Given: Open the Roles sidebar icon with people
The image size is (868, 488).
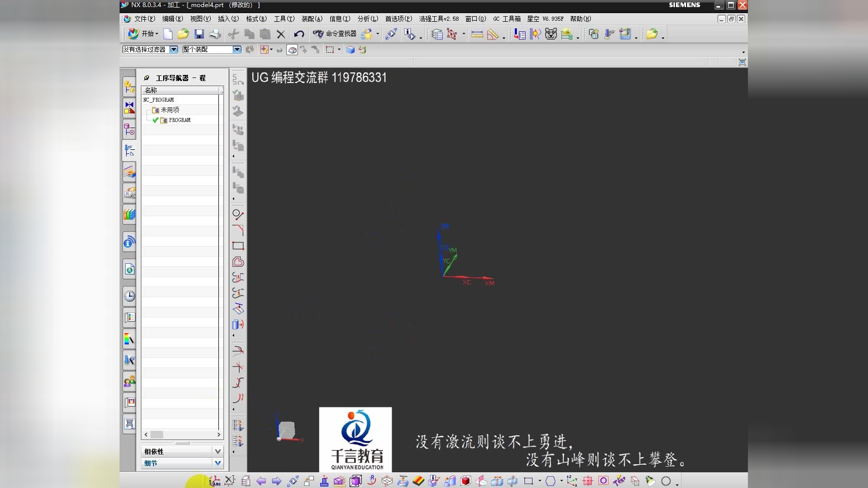Looking at the screenshot, I should click(129, 381).
